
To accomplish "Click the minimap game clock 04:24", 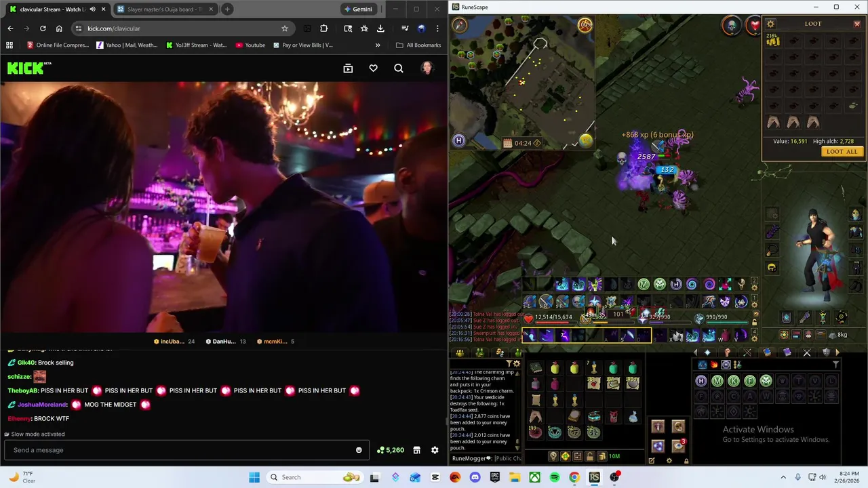I will click(x=522, y=143).
